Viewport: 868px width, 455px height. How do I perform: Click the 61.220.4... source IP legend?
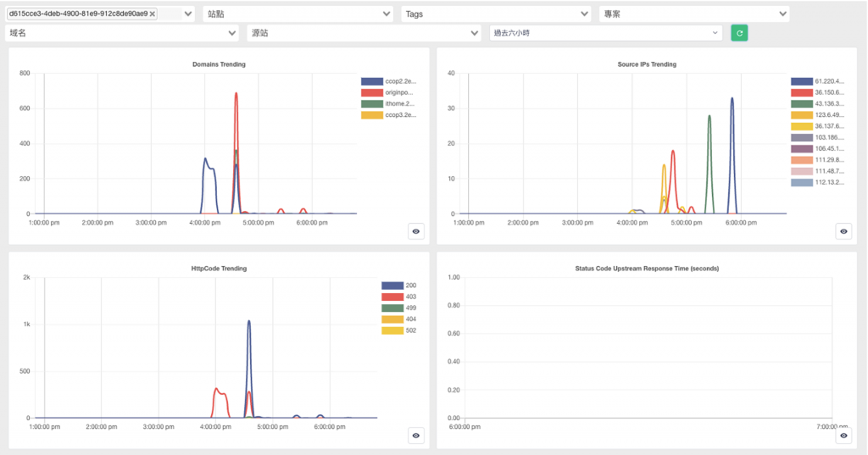click(x=818, y=81)
